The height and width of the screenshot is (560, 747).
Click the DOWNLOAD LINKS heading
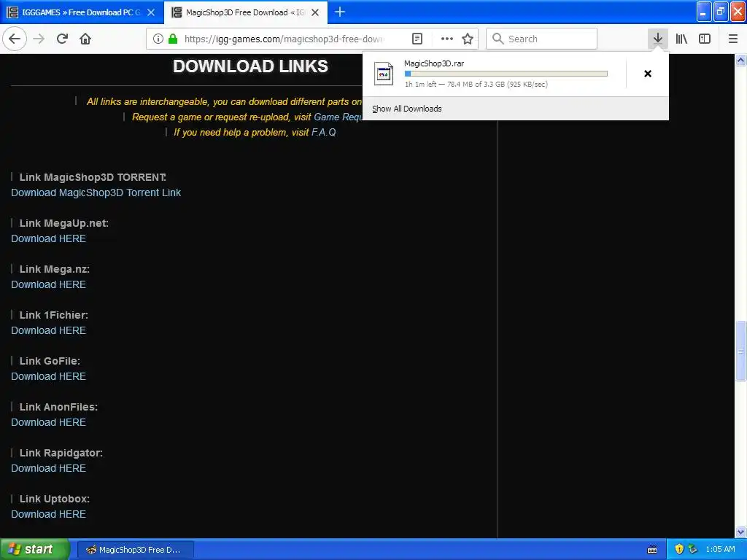point(250,66)
